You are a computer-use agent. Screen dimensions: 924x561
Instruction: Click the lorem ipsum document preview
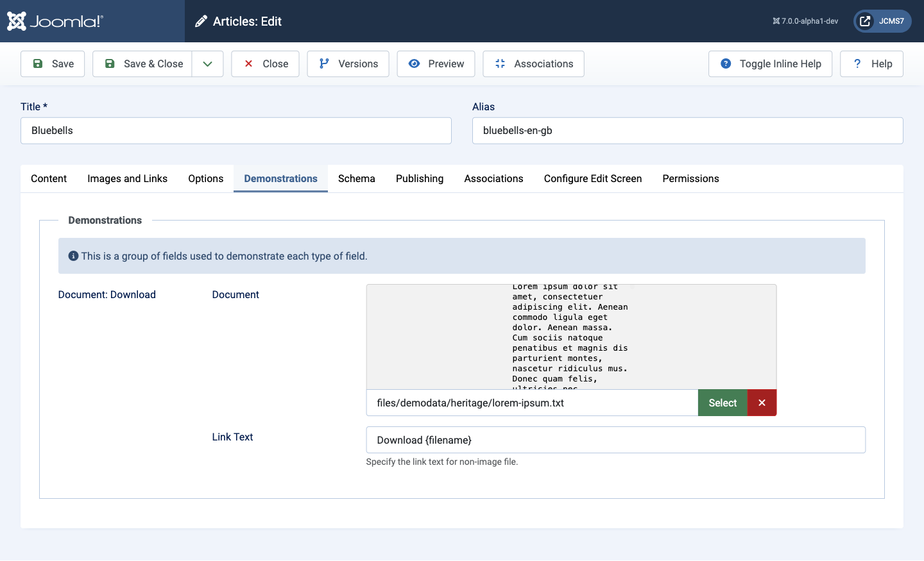click(x=571, y=337)
